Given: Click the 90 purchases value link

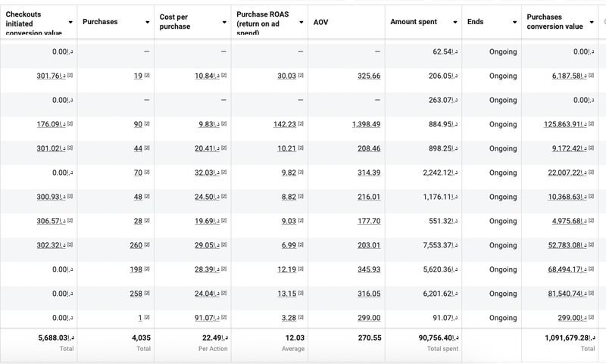Looking at the screenshot, I should (x=137, y=125).
